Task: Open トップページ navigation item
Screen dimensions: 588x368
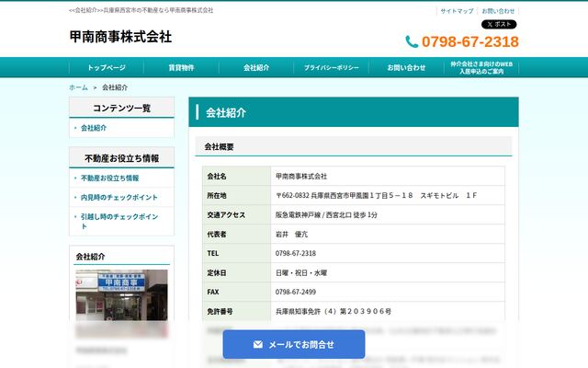Action: pyautogui.click(x=107, y=67)
